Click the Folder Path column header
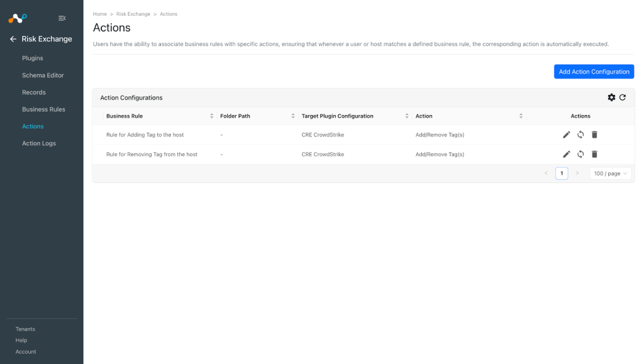The width and height of the screenshot is (644, 364). click(235, 116)
